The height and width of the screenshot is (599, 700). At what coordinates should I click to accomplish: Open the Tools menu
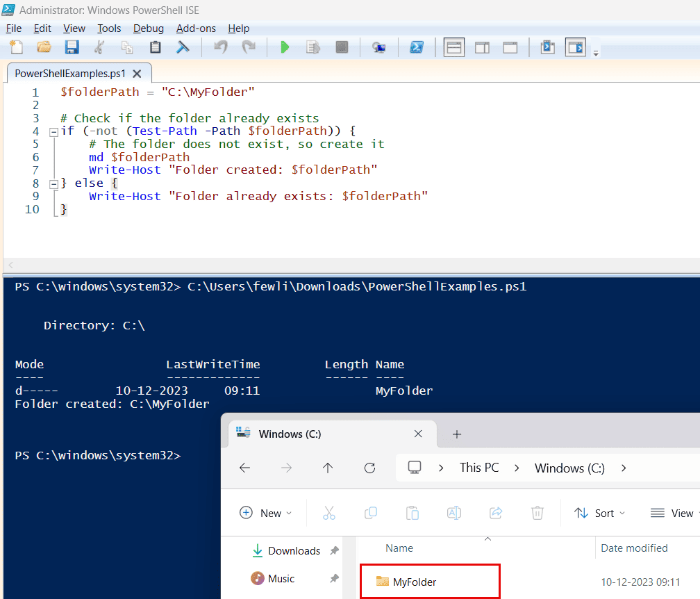point(109,28)
